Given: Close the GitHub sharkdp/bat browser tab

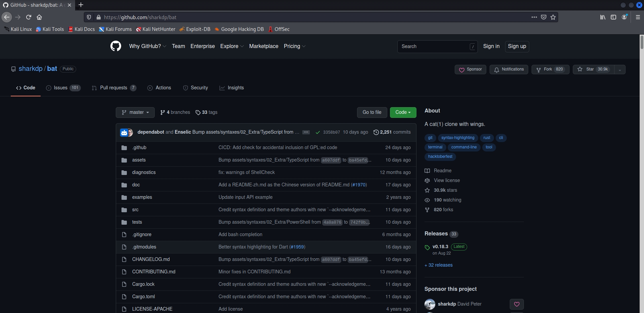Looking at the screenshot, I should pos(69,5).
